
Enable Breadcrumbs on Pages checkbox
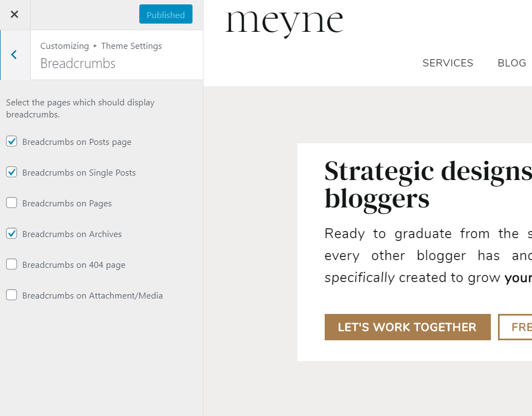(12, 203)
